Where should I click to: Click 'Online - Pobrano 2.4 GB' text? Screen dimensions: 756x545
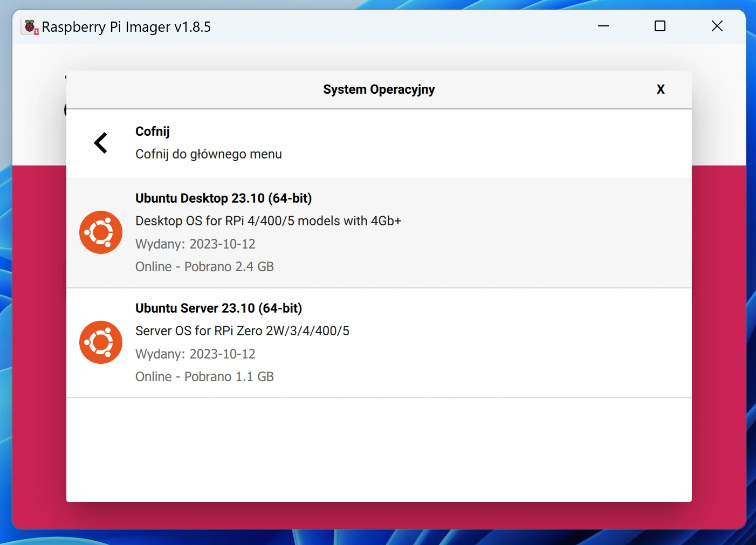pyautogui.click(x=205, y=267)
